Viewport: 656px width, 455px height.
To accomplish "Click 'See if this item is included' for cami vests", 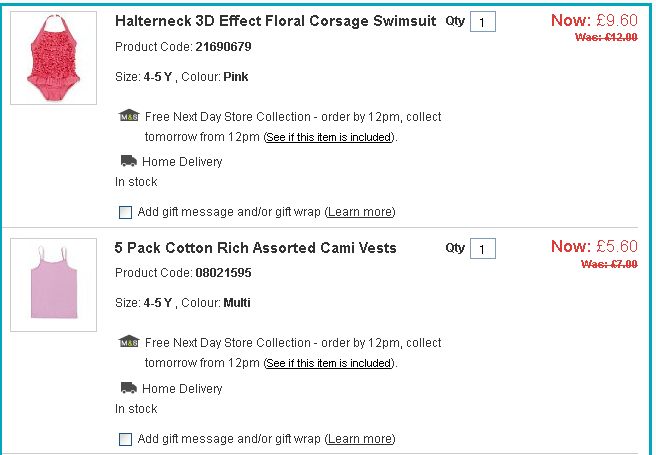I will click(329, 364).
